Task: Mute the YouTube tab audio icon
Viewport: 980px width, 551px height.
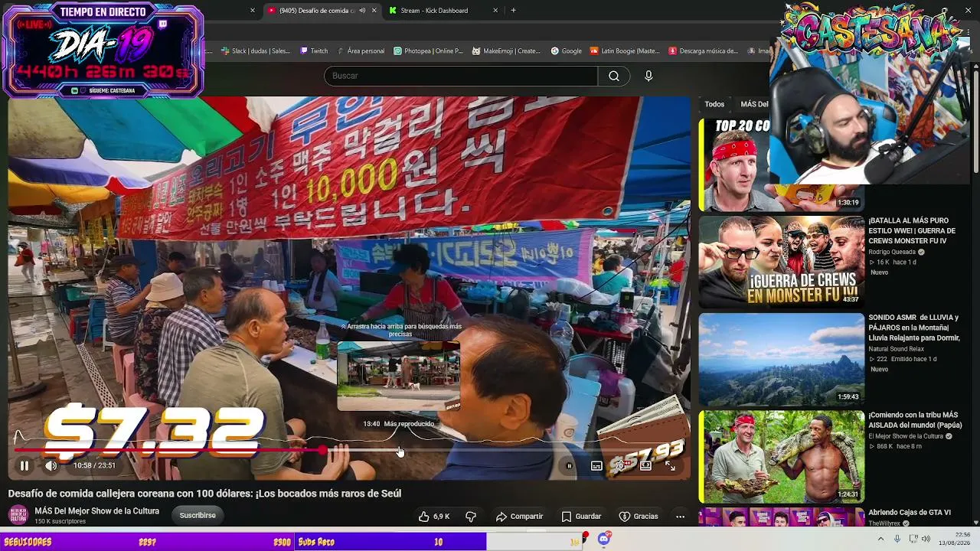Action: tap(362, 11)
